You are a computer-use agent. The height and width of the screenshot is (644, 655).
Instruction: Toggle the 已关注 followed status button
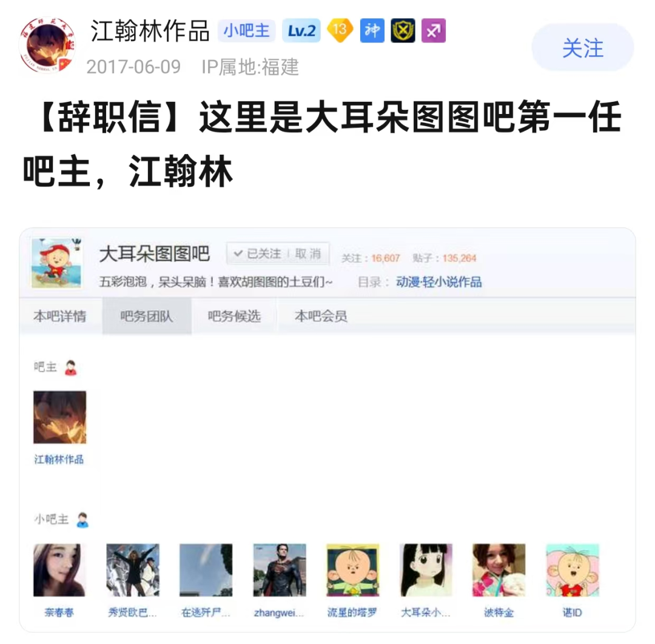257,253
